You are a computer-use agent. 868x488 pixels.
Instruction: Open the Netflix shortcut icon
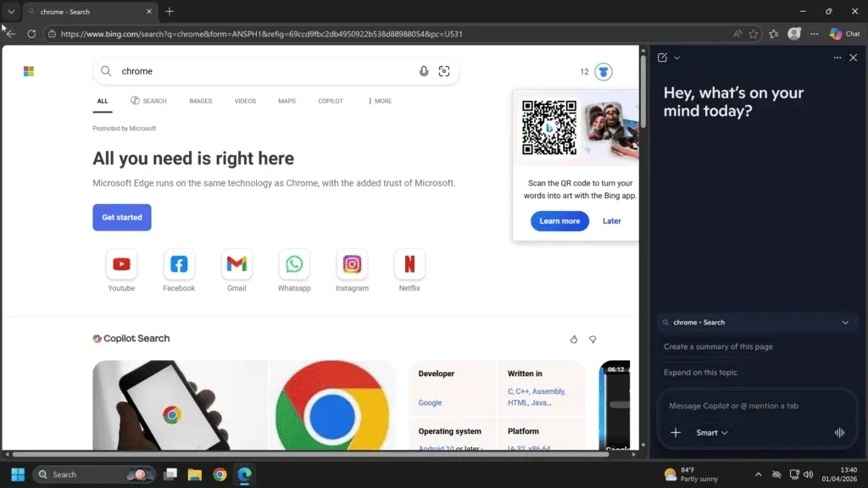point(409,264)
